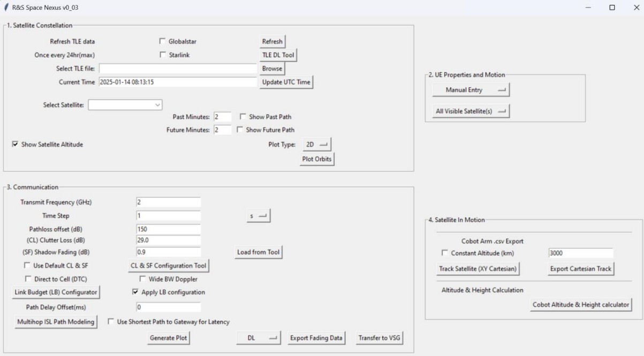644x356 pixels.
Task: Uncheck Show Satellite Altitude
Action: pos(15,145)
